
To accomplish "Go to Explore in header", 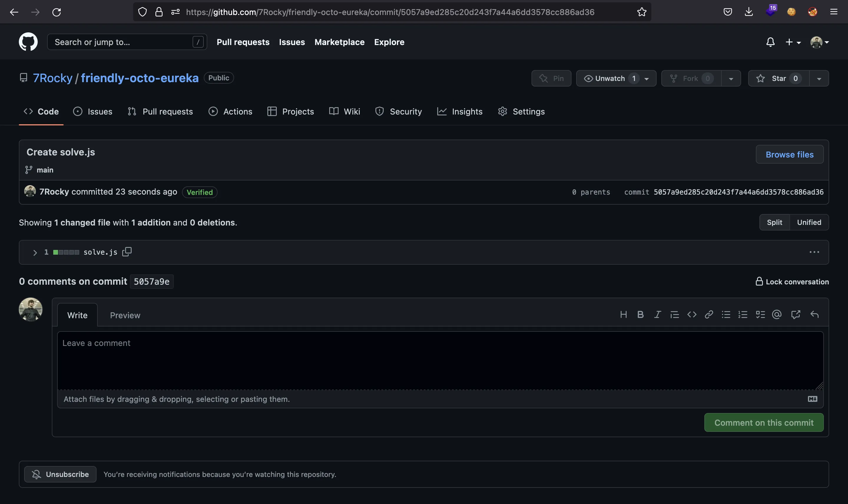I will (389, 42).
